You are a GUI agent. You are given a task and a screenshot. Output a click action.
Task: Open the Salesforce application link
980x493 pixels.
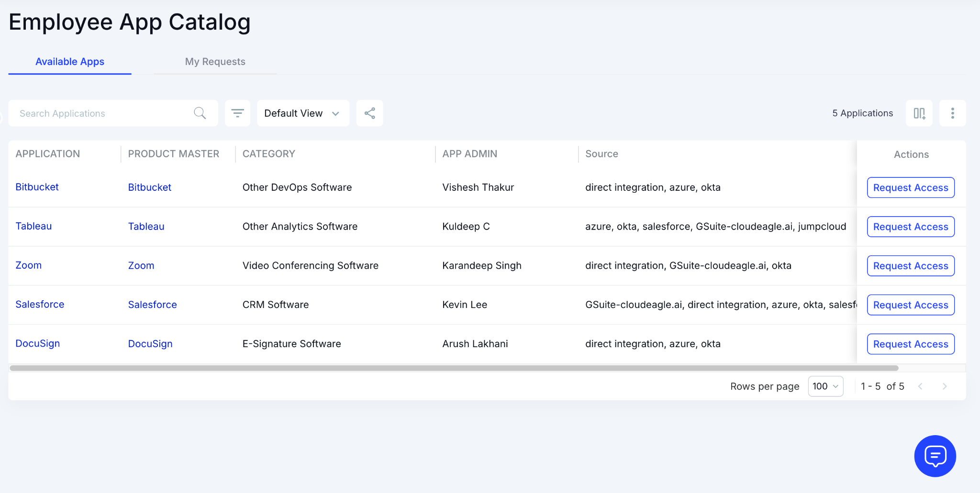pos(40,305)
